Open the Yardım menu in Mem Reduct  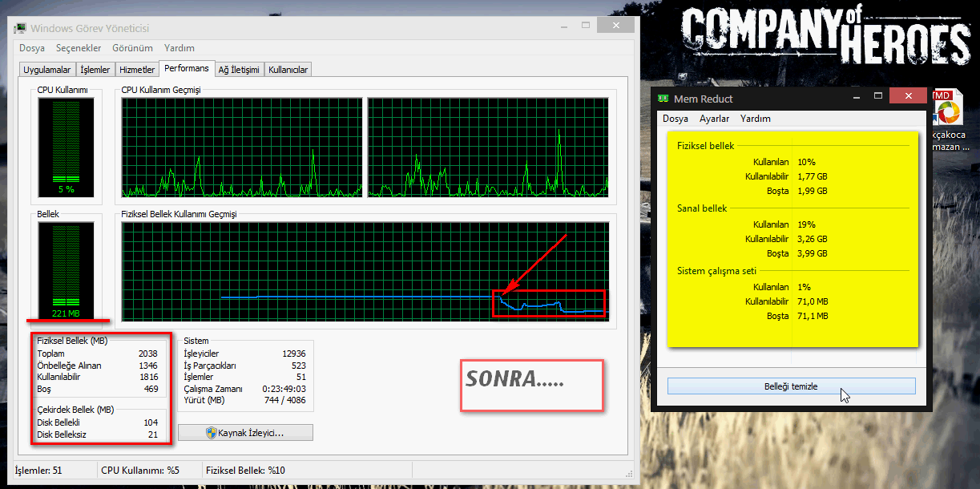click(756, 119)
